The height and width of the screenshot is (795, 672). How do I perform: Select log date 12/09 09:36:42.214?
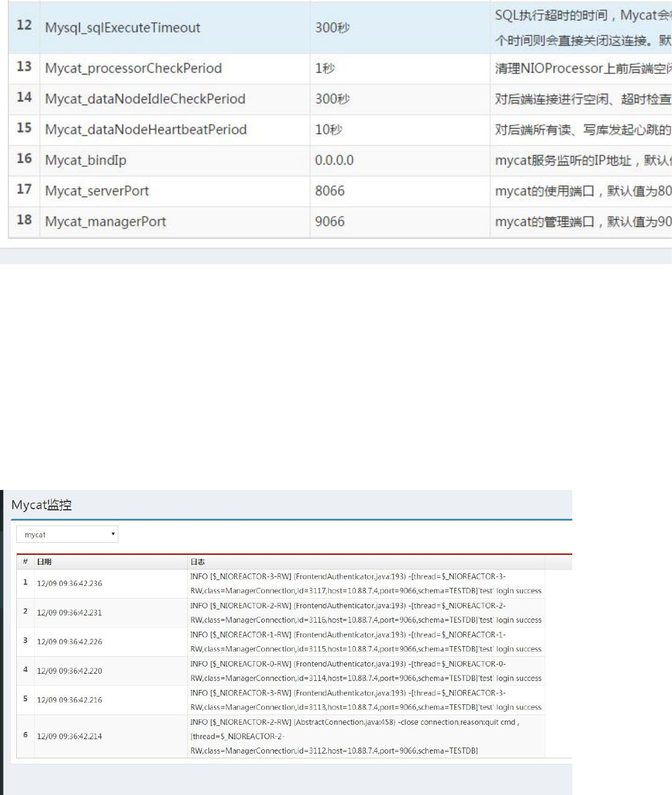pyautogui.click(x=70, y=736)
